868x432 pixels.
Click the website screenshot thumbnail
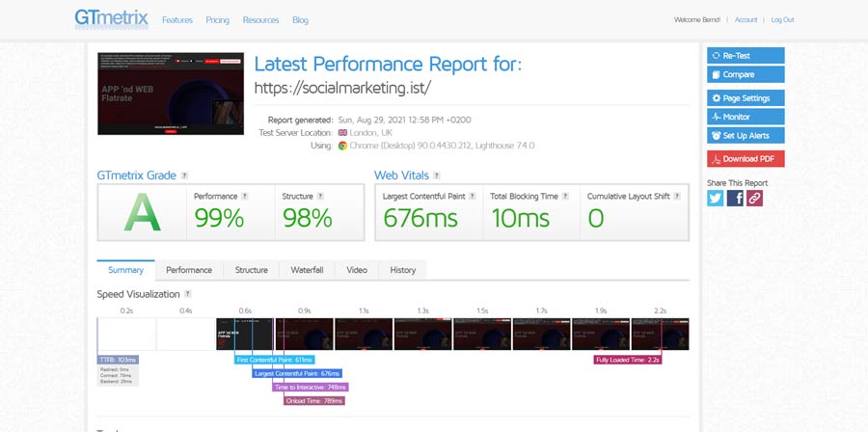[x=171, y=93]
